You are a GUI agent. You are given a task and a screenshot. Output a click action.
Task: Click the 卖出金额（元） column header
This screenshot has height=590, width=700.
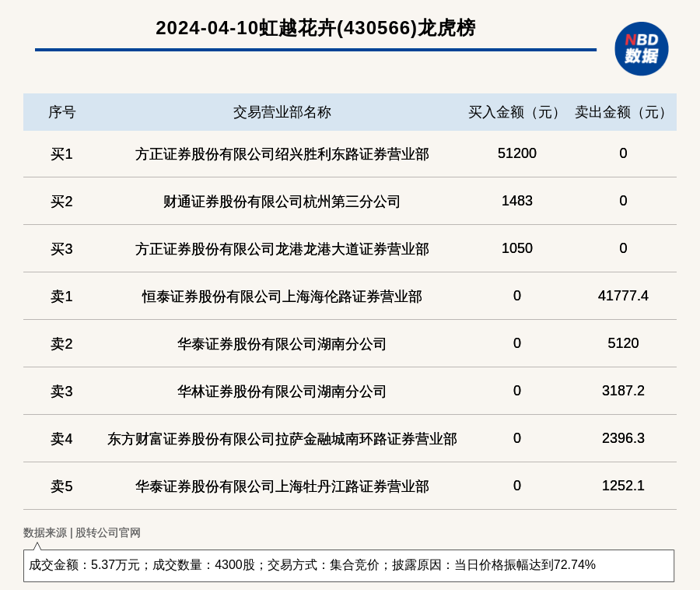(623, 112)
